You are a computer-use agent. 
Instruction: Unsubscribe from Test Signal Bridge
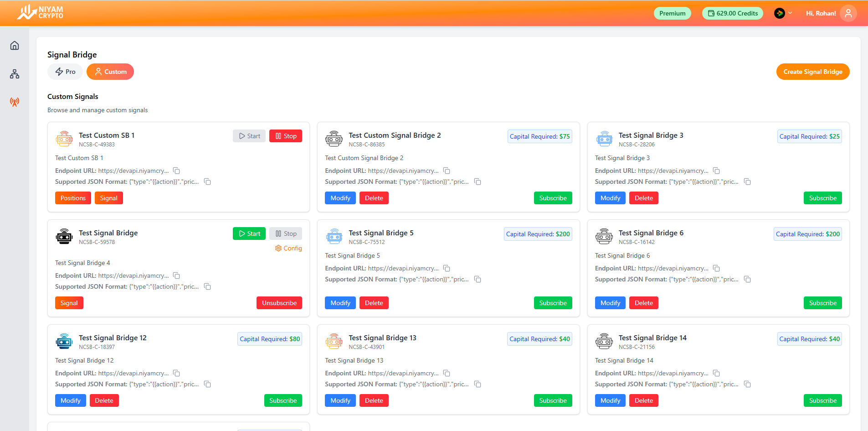[279, 303]
